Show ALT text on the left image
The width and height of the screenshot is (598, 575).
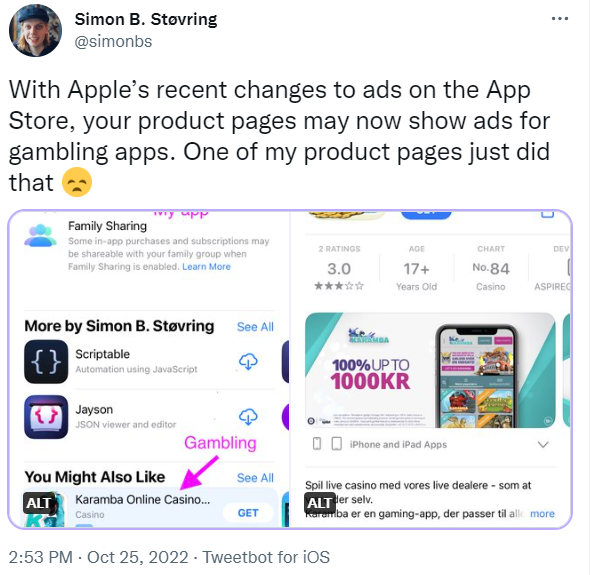pyautogui.click(x=38, y=503)
